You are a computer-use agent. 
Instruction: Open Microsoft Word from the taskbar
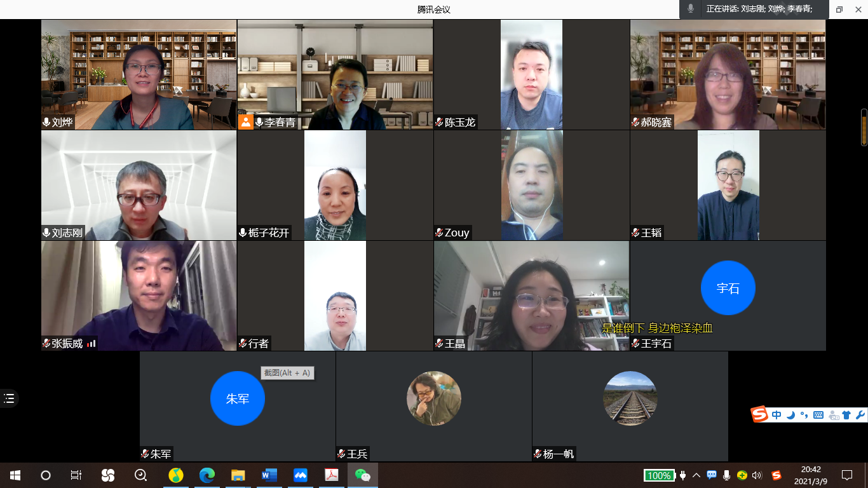coord(269,475)
